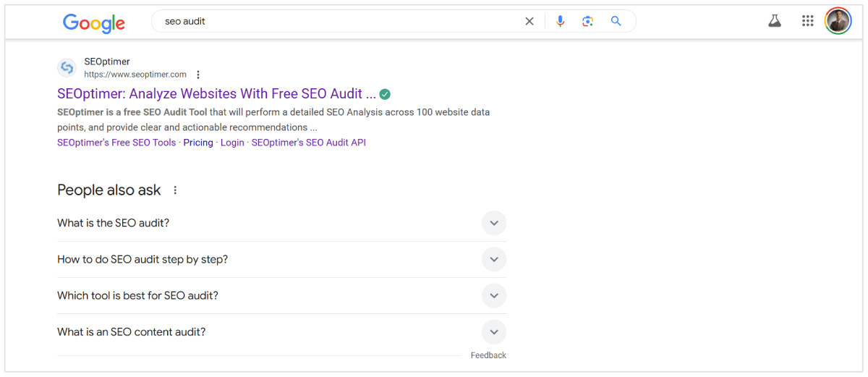The image size is (868, 377).
Task: Click the Google logo
Action: tap(94, 22)
